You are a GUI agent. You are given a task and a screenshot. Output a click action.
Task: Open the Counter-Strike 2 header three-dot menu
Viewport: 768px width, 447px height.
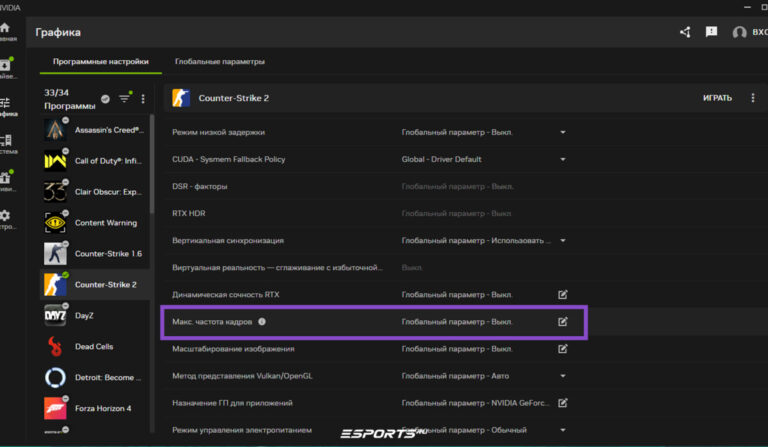(753, 98)
